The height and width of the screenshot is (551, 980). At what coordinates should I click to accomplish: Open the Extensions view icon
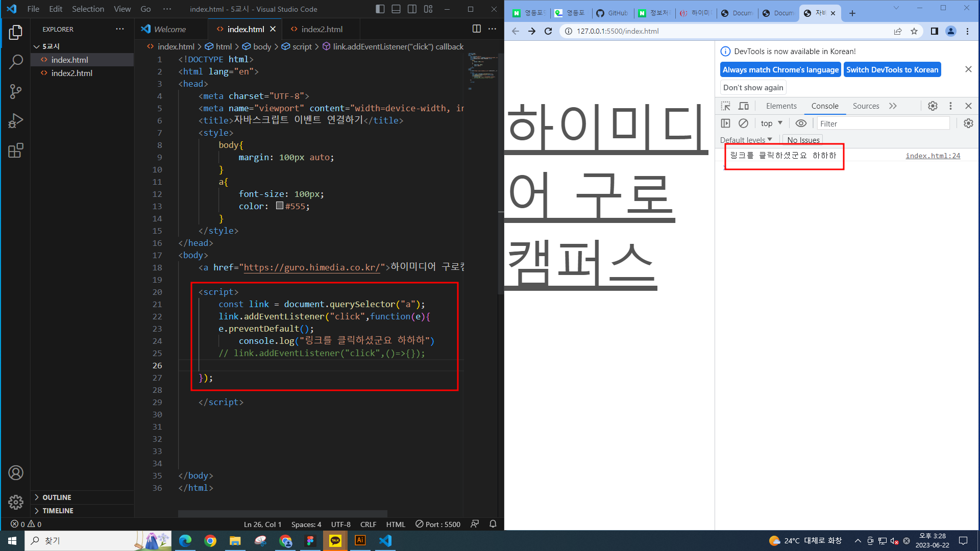(x=16, y=151)
